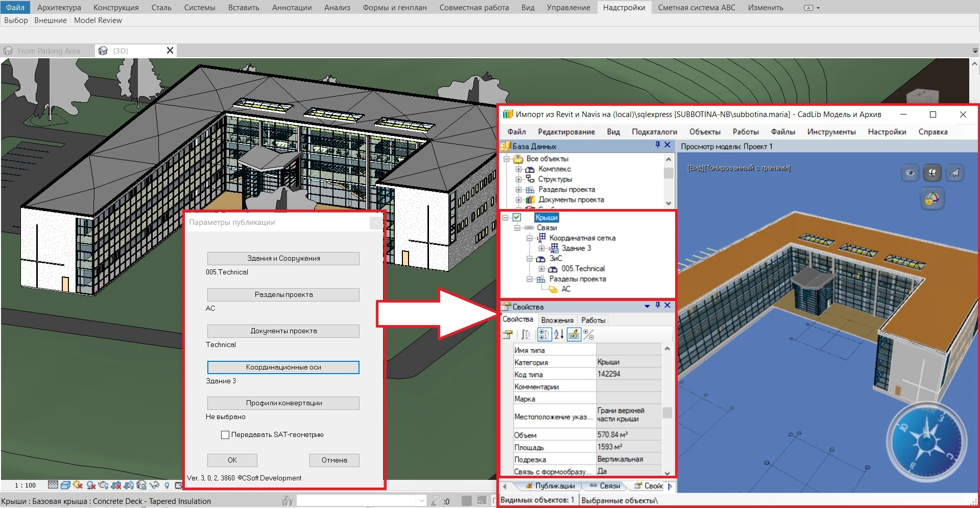Open the Подкаталоги menu
Viewport: 980px width, 508px height.
[x=654, y=132]
